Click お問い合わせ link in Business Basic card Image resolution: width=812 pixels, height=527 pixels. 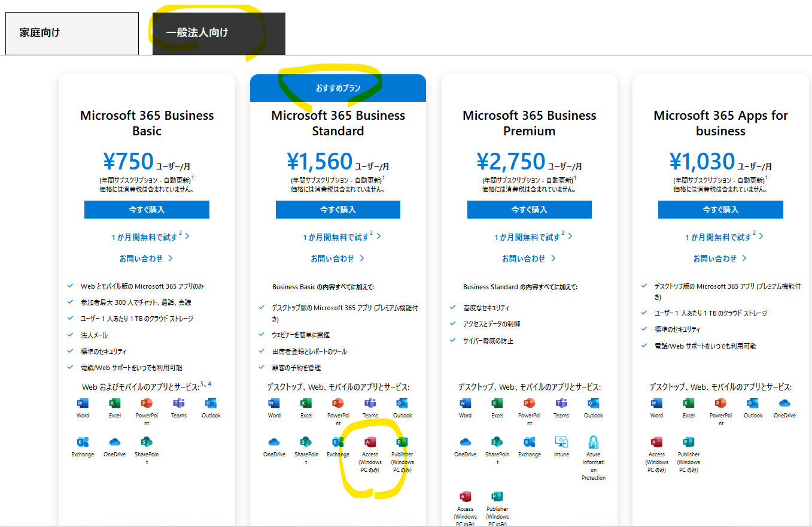(x=147, y=259)
